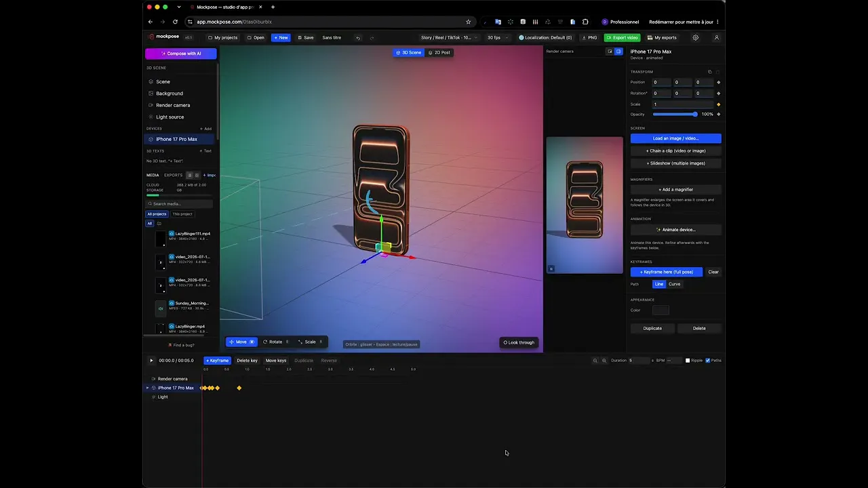The width and height of the screenshot is (868, 488).
Task: Switch the path mode to Curve
Action: pos(675,284)
